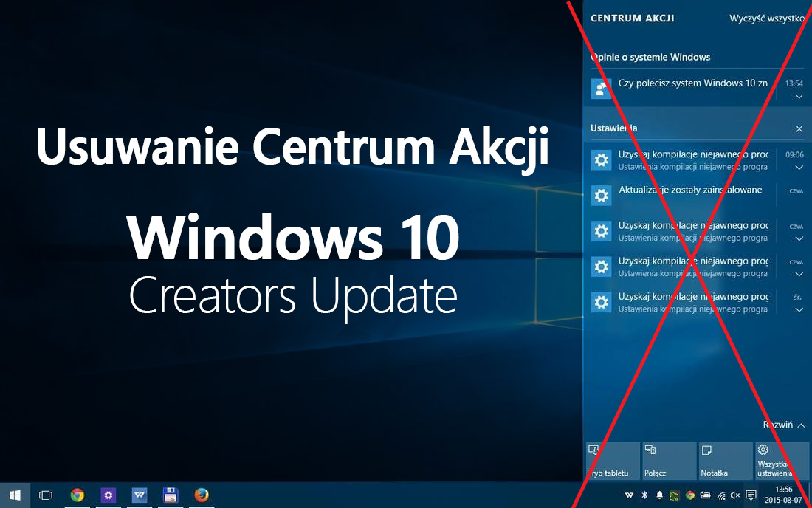The image size is (812, 508).
Task: Click the green tray icon beside the bell
Action: pos(674,495)
